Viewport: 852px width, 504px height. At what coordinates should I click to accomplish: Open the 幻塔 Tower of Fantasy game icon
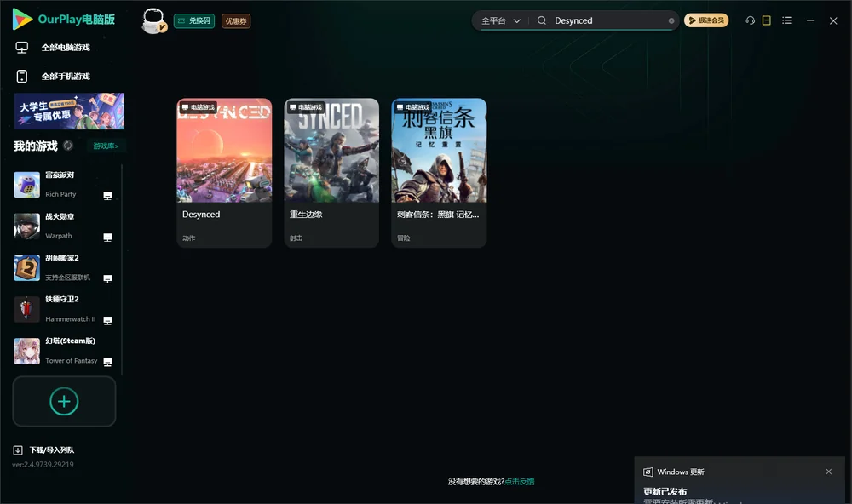tap(26, 351)
